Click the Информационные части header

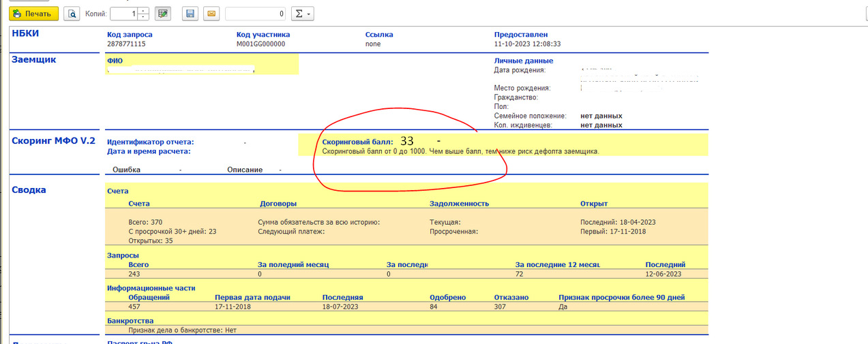coord(151,288)
